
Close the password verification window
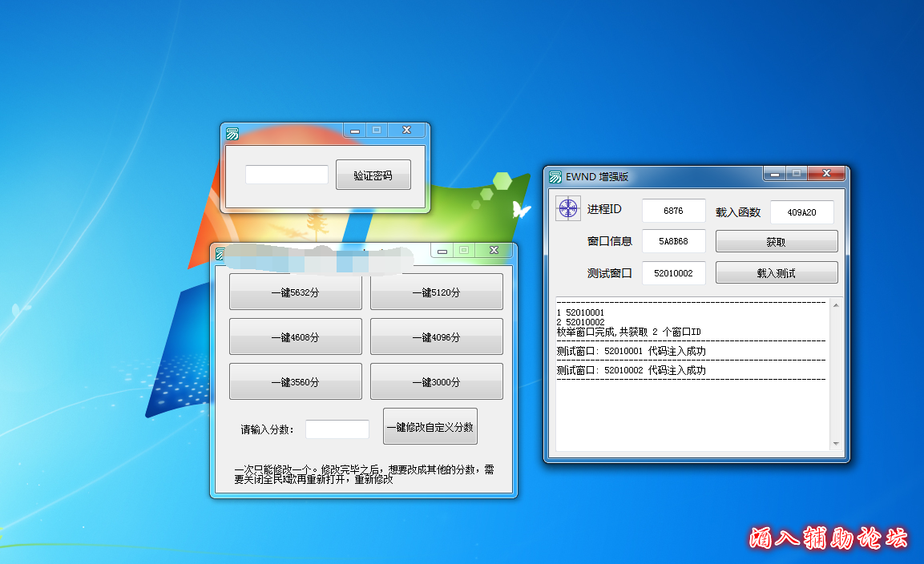[x=406, y=131]
